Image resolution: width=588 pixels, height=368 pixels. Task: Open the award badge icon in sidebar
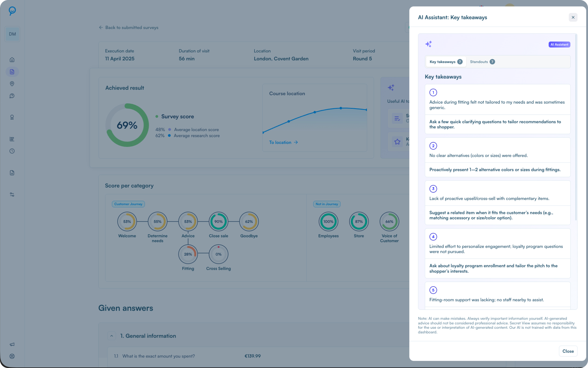(12, 117)
